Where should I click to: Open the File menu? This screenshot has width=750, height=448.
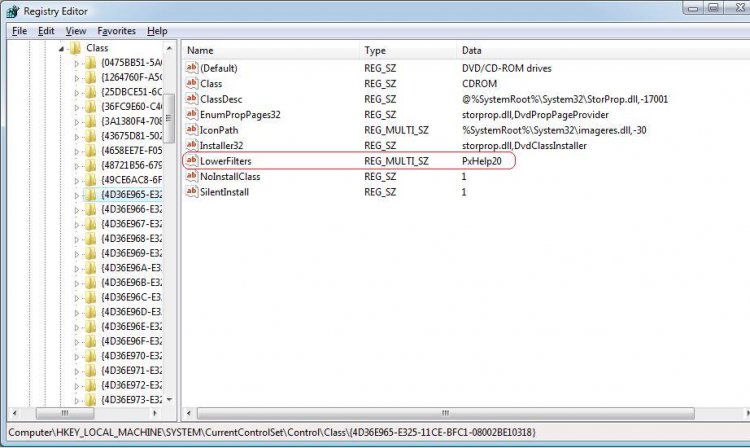(19, 31)
